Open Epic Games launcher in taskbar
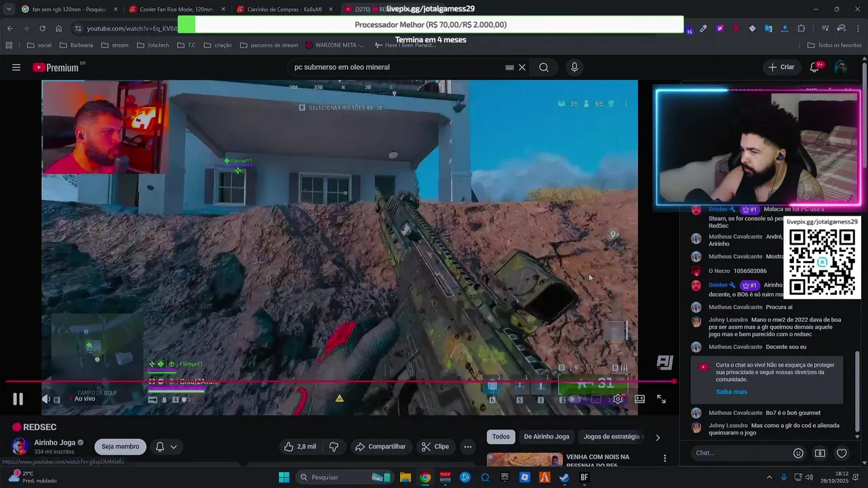Image resolution: width=868 pixels, height=488 pixels. 505,477
